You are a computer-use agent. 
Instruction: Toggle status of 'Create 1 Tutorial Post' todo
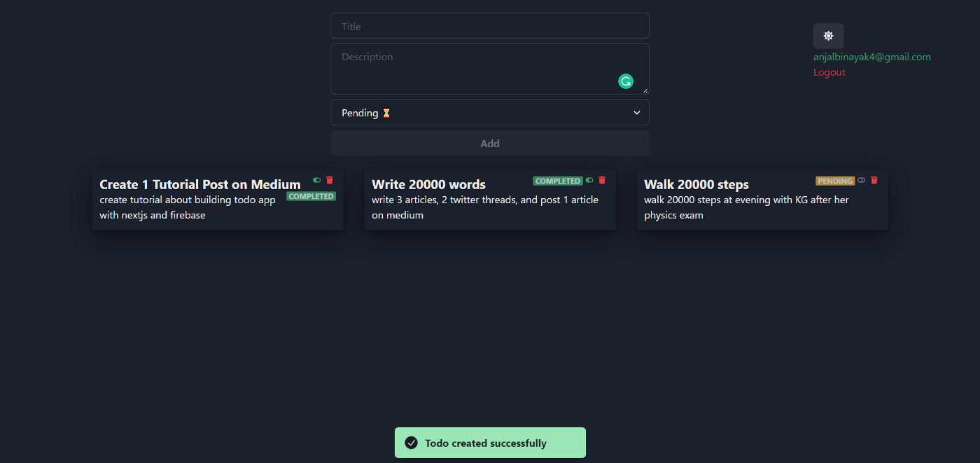pos(317,180)
